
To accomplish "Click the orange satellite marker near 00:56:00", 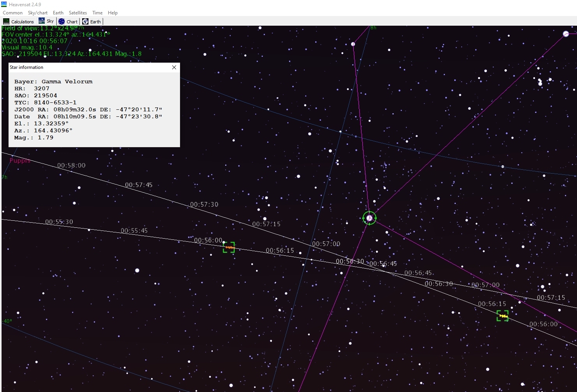I will [229, 247].
